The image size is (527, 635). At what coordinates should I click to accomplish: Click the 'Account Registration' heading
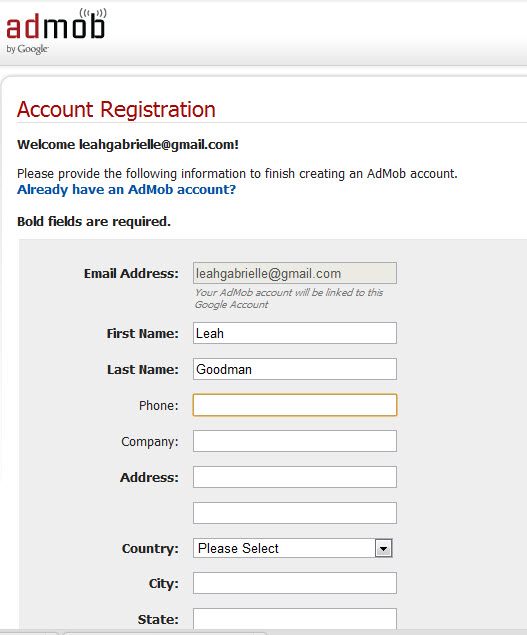(116, 109)
